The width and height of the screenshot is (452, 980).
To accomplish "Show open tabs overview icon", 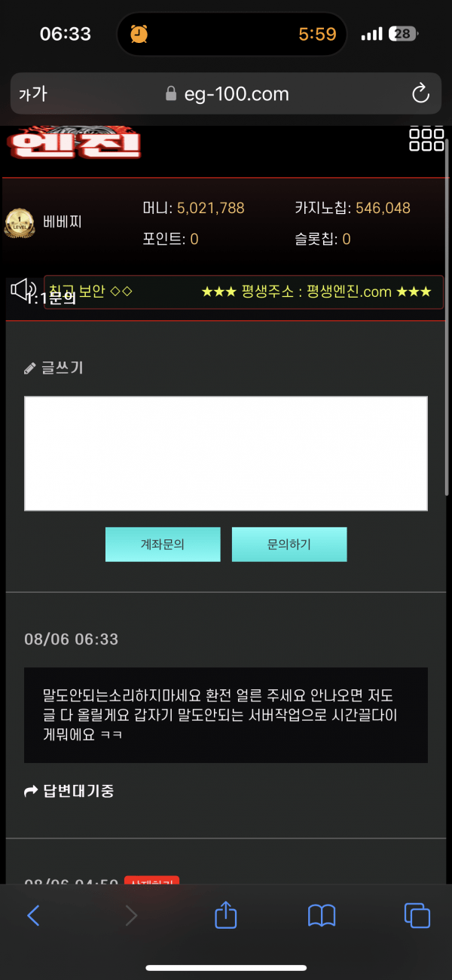I will [x=417, y=915].
